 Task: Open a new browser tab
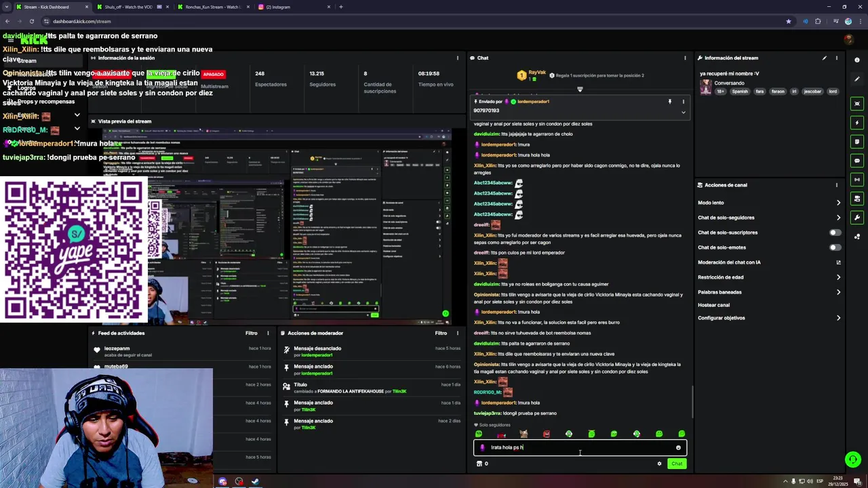click(x=341, y=7)
